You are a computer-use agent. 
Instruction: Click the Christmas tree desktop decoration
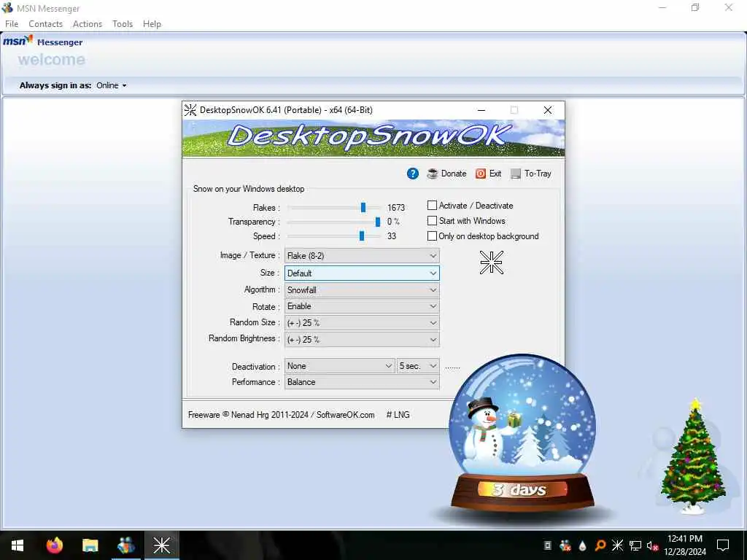pos(693,456)
